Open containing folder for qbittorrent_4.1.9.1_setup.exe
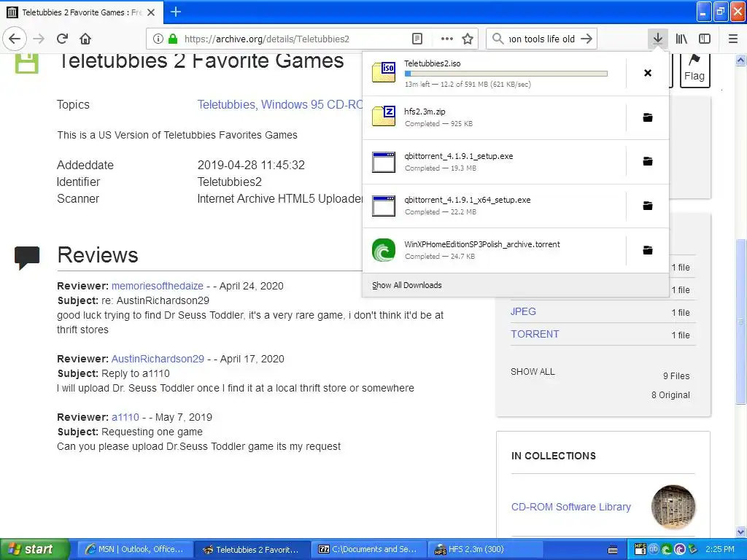Image resolution: width=747 pixels, height=560 pixels. click(x=648, y=161)
